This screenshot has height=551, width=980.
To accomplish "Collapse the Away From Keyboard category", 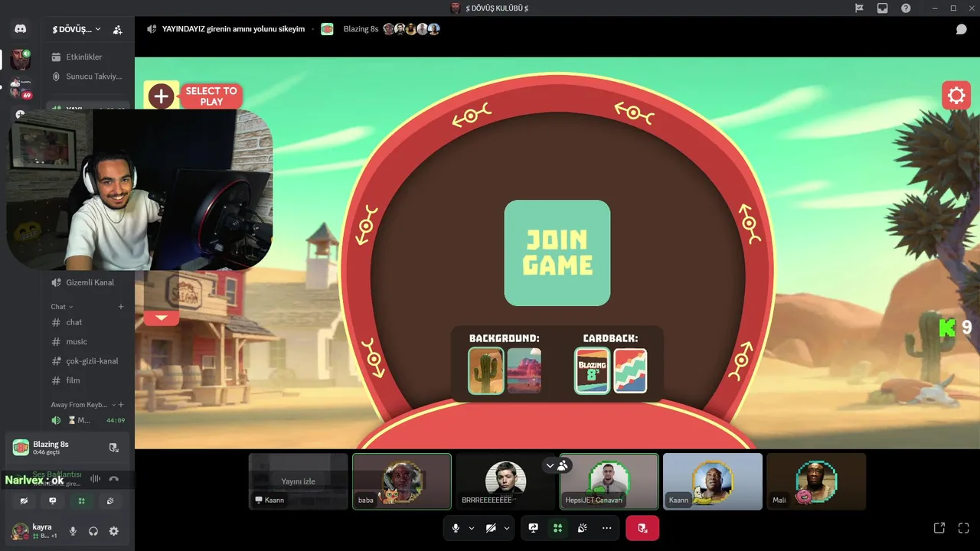I will click(x=82, y=405).
